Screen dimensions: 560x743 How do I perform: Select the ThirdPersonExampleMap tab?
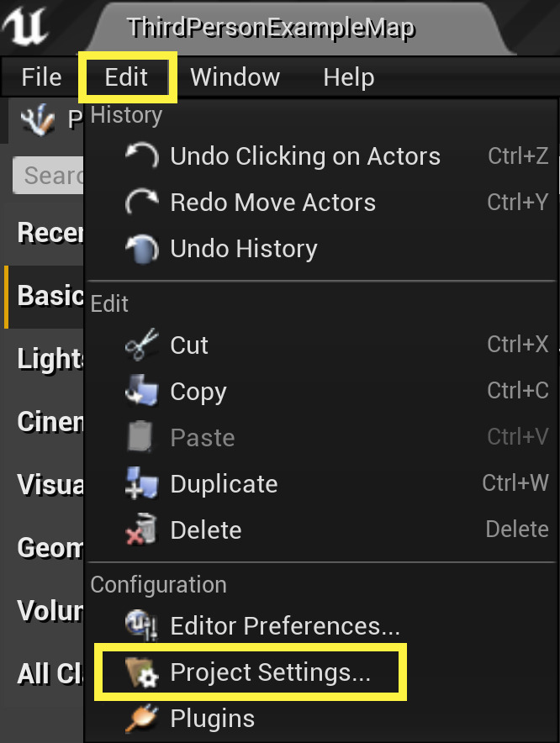271,28
